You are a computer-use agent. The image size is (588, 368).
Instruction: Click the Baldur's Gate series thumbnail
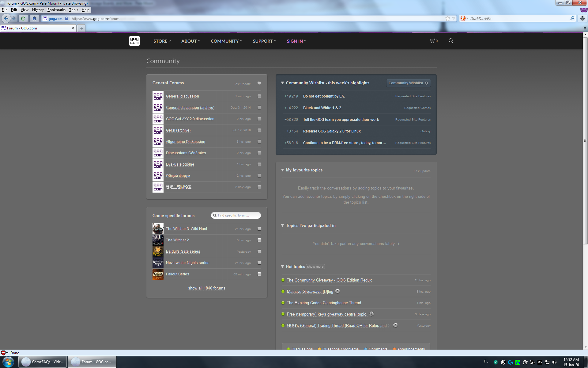[x=158, y=251]
